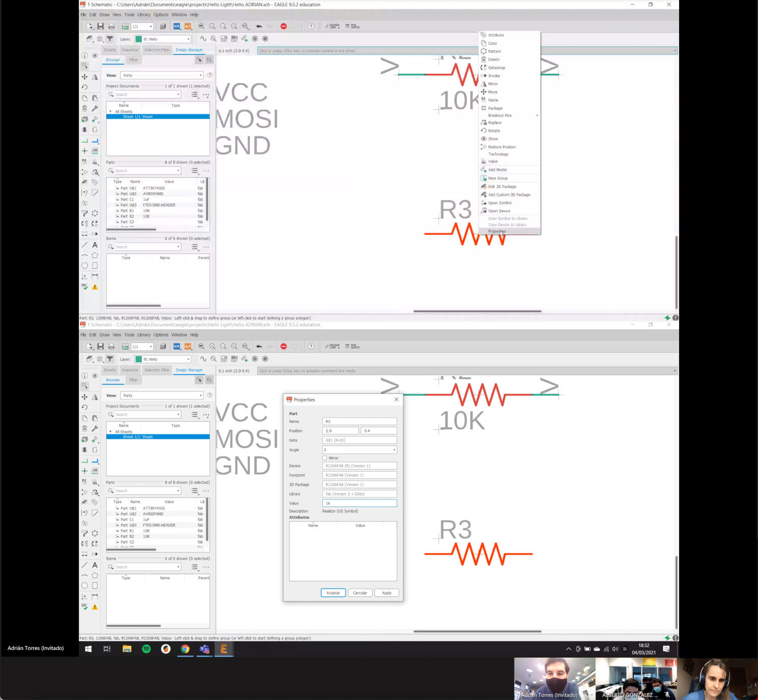758x700 pixels.
Task: Choose Properties in the context menu
Action: pos(510,231)
